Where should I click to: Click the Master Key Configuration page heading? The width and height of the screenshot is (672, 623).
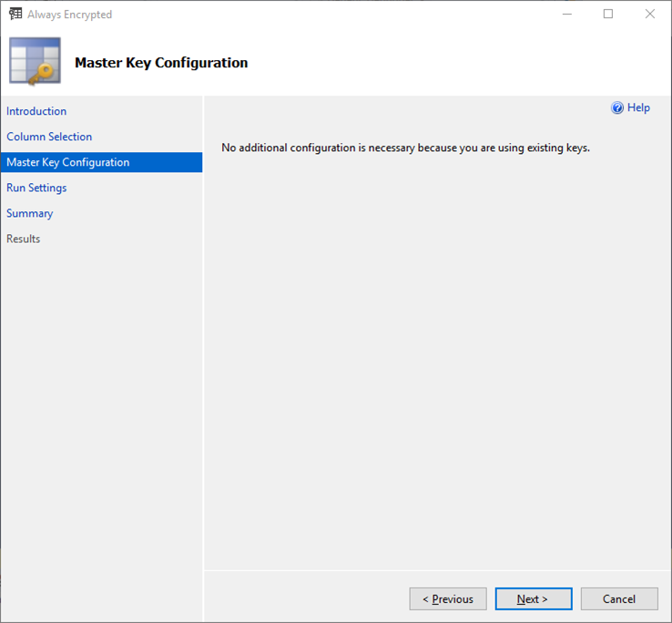coord(161,63)
